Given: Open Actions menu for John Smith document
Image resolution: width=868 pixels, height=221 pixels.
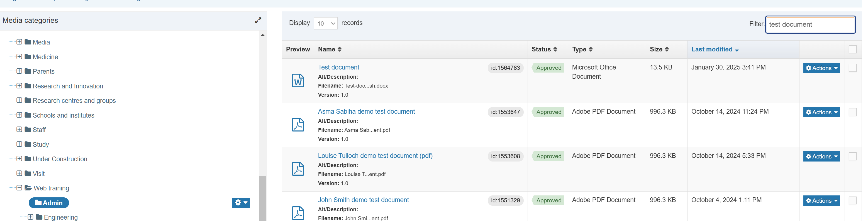Looking at the screenshot, I should tap(821, 200).
